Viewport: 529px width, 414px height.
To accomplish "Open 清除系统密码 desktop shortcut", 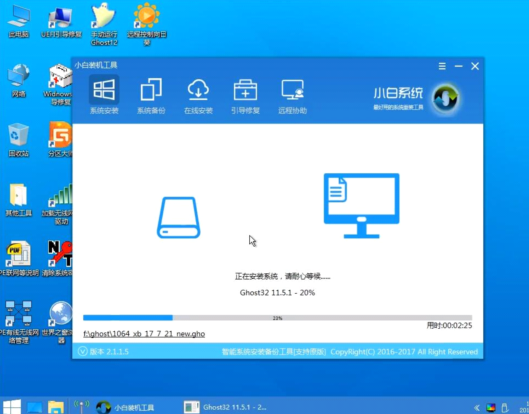I will 57,259.
